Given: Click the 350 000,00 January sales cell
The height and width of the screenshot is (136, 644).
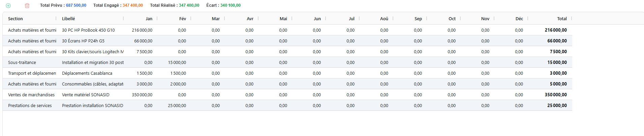Looking at the screenshot, I should point(142,95).
